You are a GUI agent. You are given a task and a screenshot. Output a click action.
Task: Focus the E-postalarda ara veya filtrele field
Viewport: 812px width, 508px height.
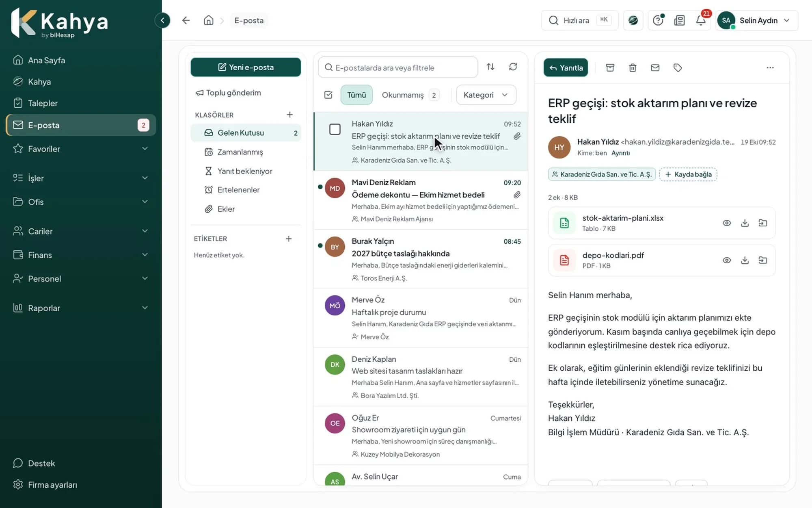[x=398, y=67]
